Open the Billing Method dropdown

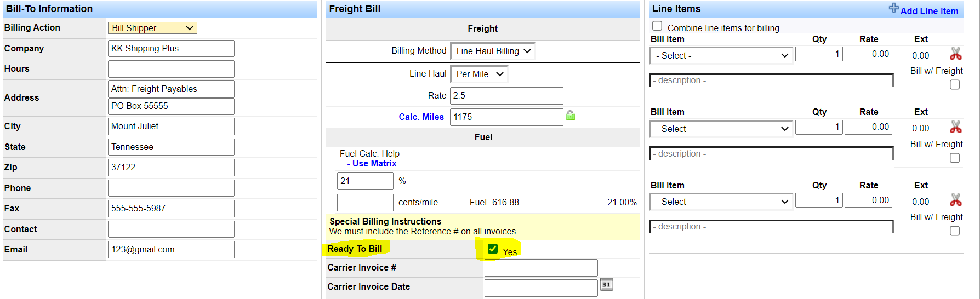click(493, 51)
